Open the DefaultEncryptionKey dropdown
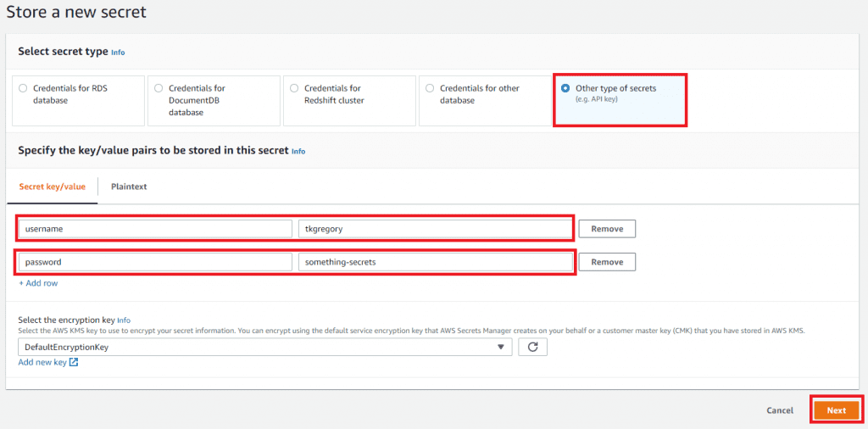The height and width of the screenshot is (429, 868). tap(264, 347)
